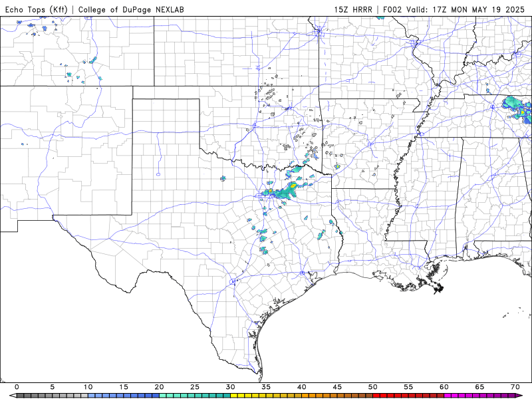
Task: Click the color bar label "70"
Action: pyautogui.click(x=515, y=387)
